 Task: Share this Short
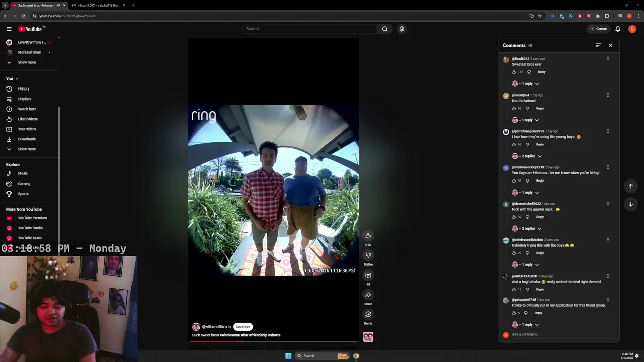(x=368, y=295)
